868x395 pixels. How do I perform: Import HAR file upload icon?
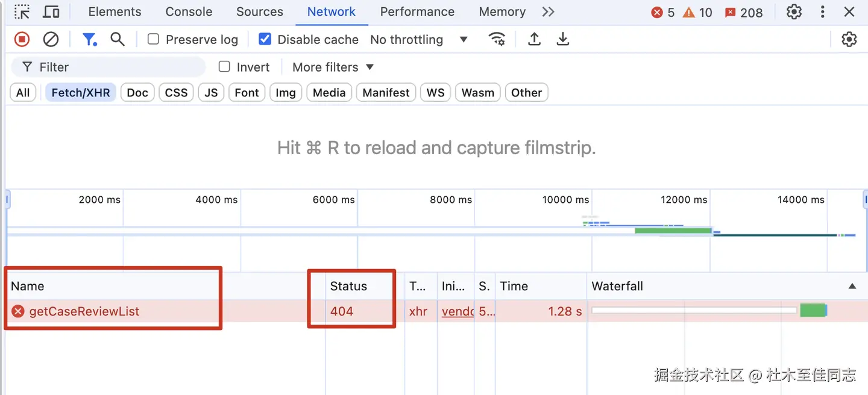coord(534,40)
